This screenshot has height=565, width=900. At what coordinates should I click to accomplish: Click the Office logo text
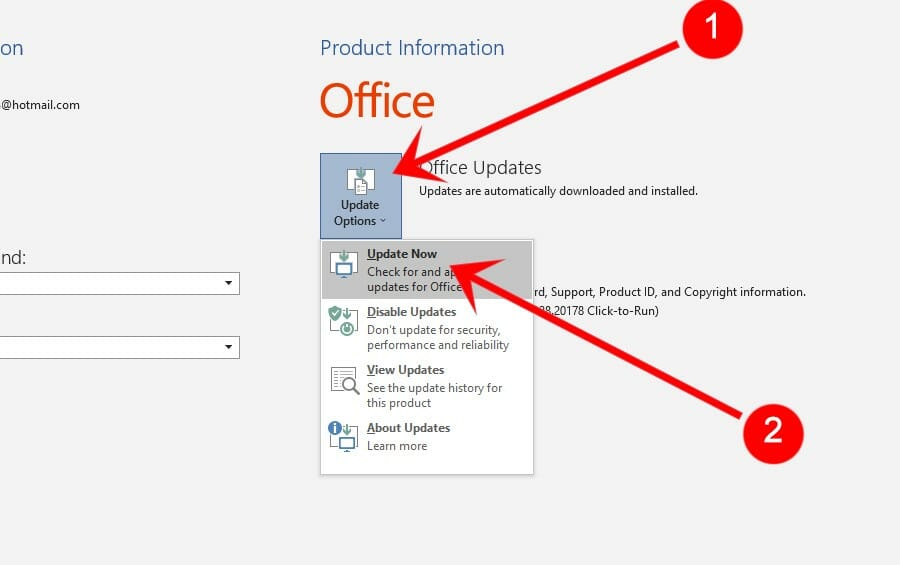click(377, 100)
